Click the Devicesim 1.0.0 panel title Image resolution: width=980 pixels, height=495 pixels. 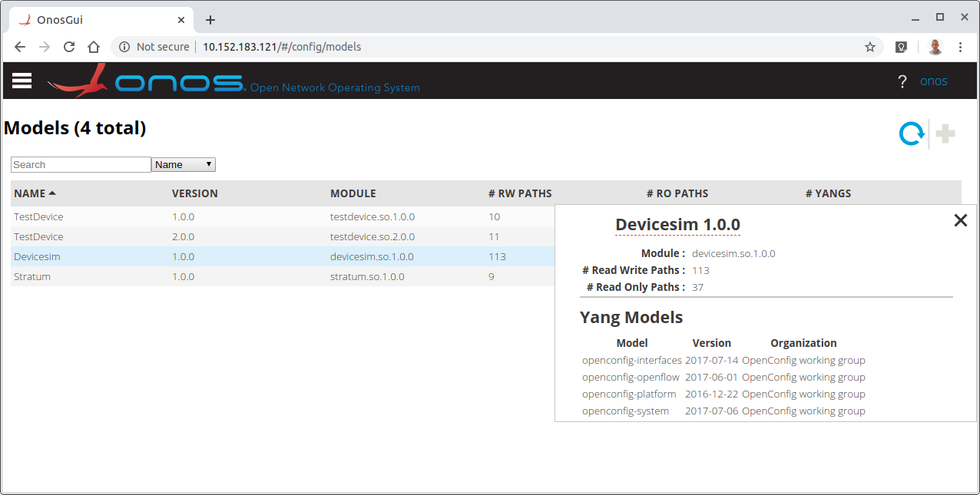[677, 225]
